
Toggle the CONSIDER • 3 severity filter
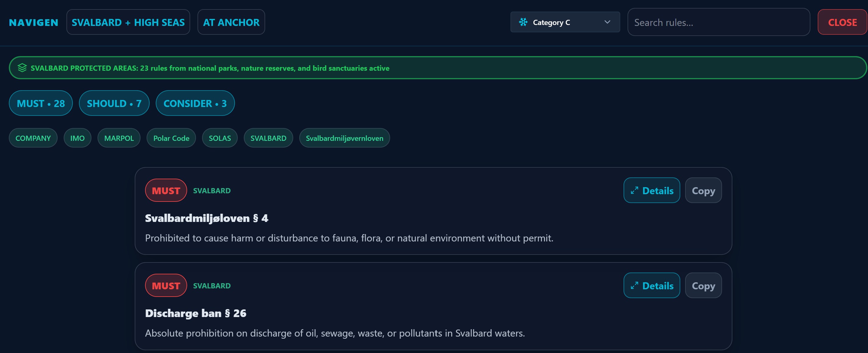tap(195, 103)
